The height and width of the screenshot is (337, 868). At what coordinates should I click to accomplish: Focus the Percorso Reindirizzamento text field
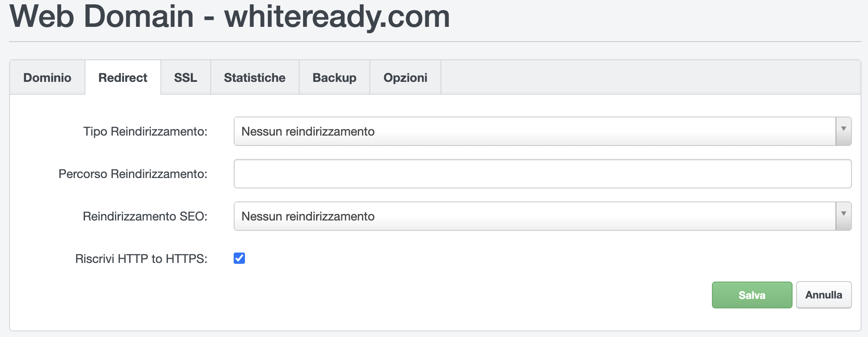[542, 174]
